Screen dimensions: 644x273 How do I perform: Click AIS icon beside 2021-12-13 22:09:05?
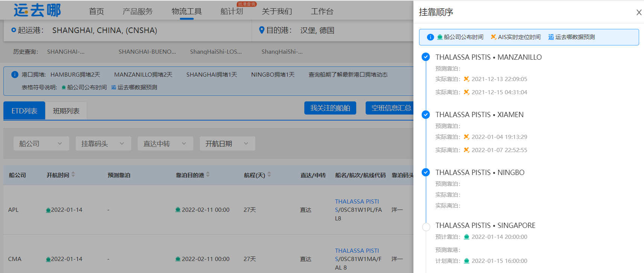[x=466, y=79]
